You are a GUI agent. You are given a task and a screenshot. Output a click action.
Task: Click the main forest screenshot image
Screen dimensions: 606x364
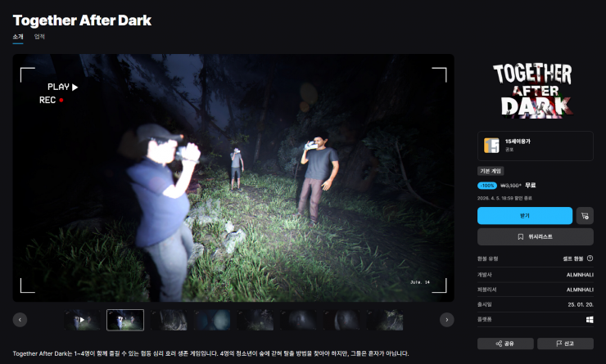[x=233, y=178]
